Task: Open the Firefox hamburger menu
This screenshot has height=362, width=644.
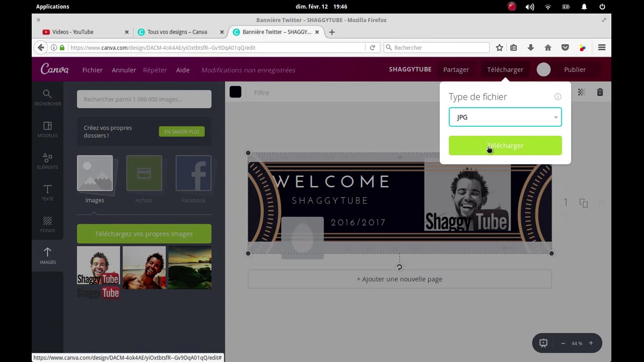Action: [602, 47]
